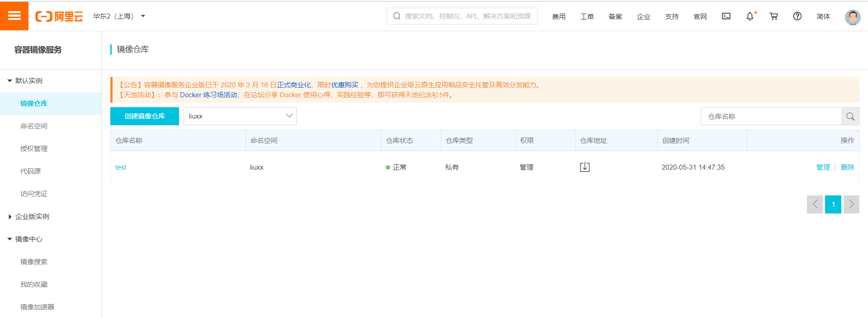Expand the 企业版实例 section
868x318 pixels.
point(10,217)
